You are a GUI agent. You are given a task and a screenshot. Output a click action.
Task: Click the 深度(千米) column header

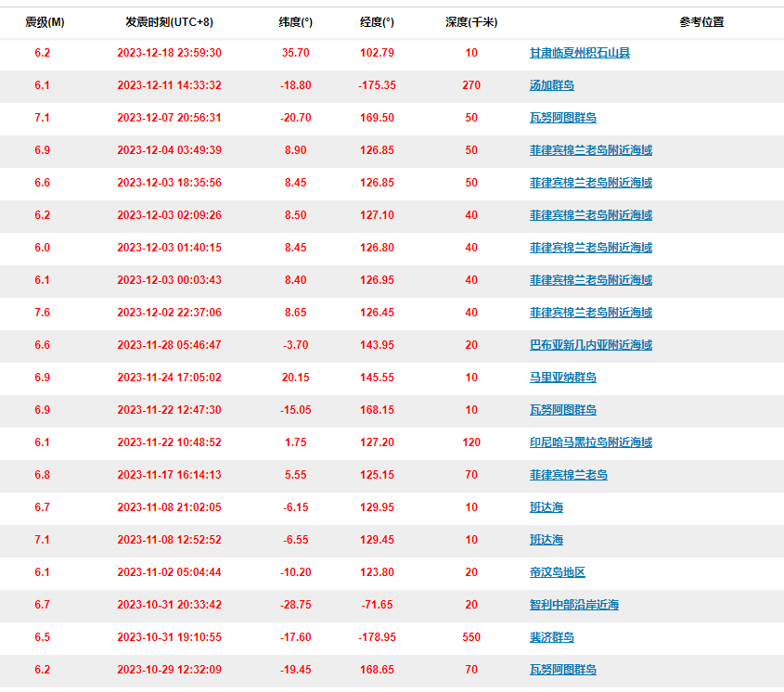click(471, 22)
